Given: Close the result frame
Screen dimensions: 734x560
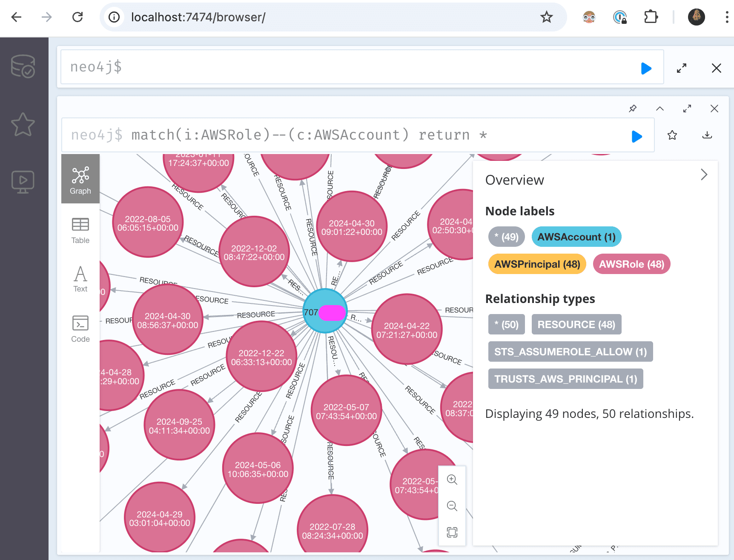Looking at the screenshot, I should tap(714, 109).
